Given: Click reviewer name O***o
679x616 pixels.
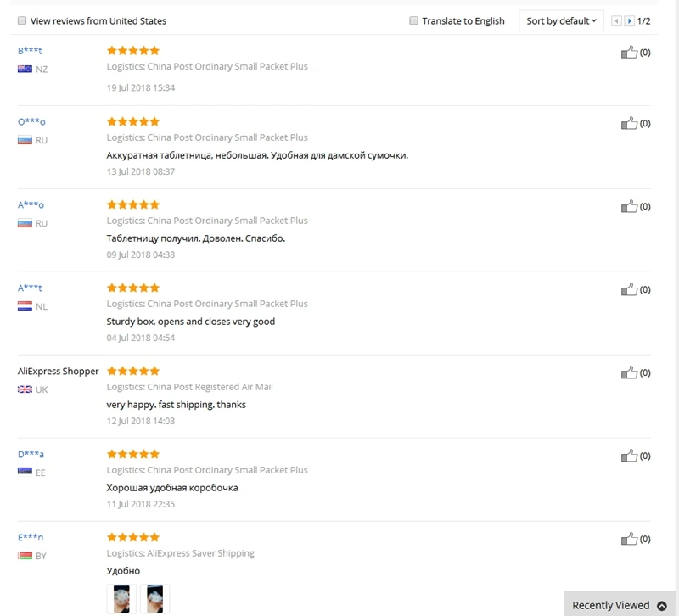Looking at the screenshot, I should (31, 122).
